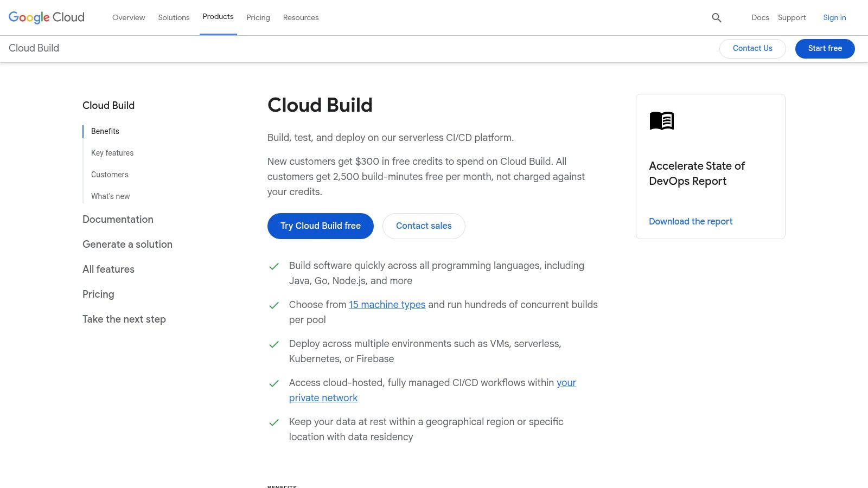
Task: Go to All features sidebar section
Action: pyautogui.click(x=108, y=269)
